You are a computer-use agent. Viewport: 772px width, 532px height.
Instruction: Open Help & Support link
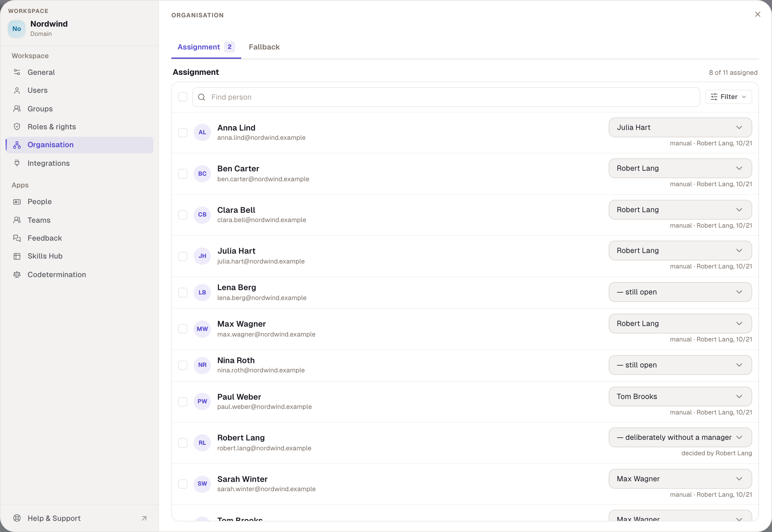(80, 518)
